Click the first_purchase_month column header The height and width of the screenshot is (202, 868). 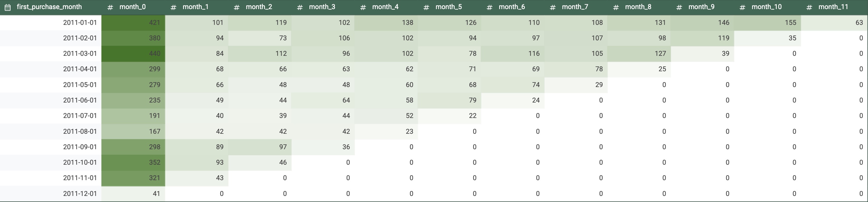[49, 7]
